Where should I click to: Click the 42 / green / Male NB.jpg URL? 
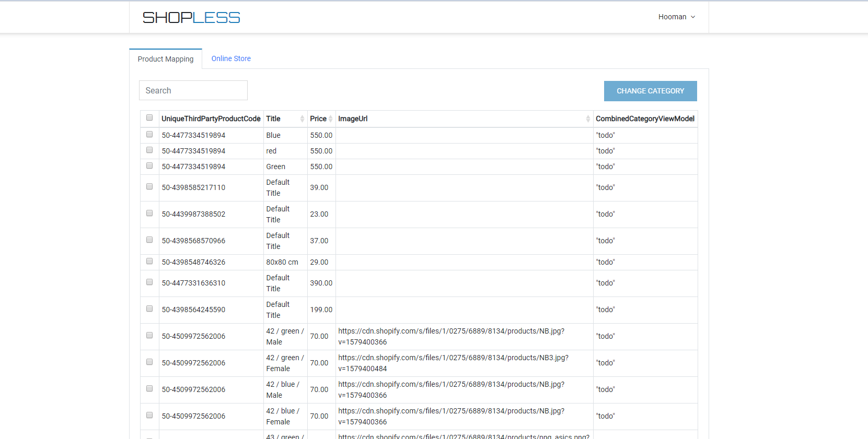click(451, 337)
